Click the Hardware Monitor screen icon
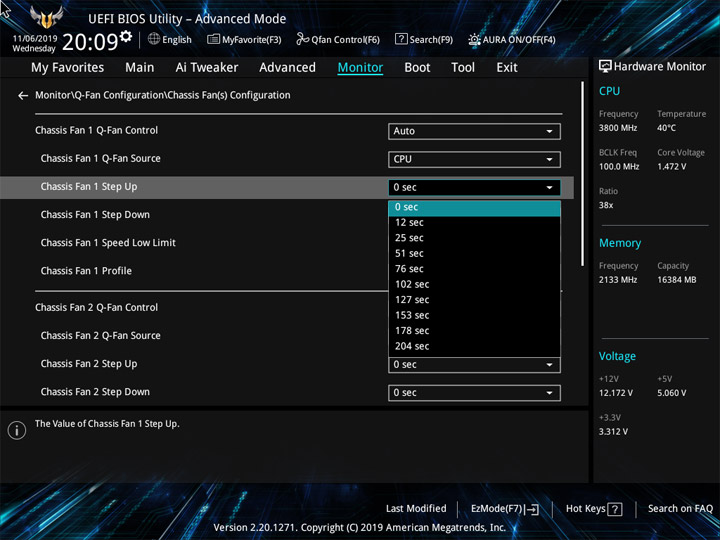This screenshot has width=720, height=540. pos(605,67)
